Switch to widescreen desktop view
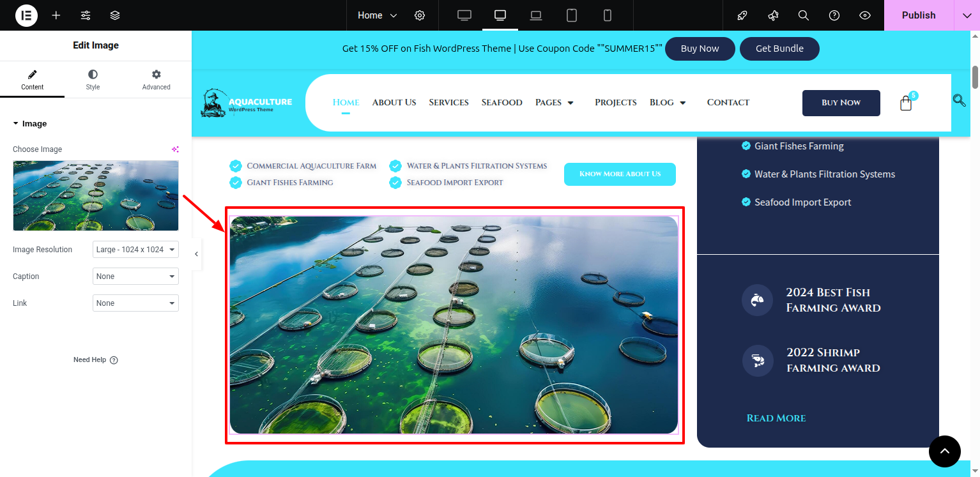Viewport: 980px width, 477px height. [x=464, y=15]
